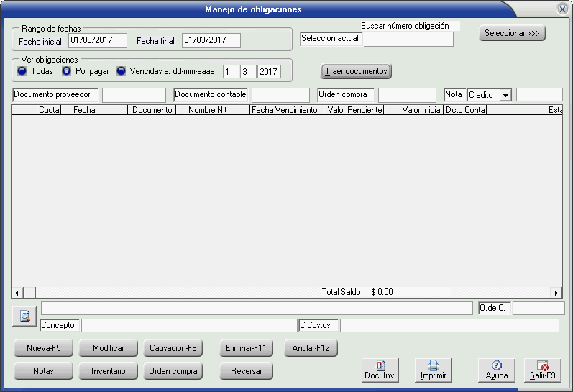Click the Nueva-F5 button
The width and height of the screenshot is (573, 392).
click(x=43, y=348)
